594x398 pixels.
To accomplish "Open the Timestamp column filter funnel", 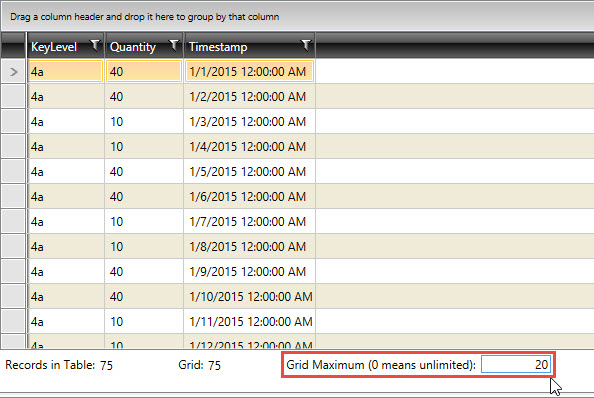I will tap(305, 45).
